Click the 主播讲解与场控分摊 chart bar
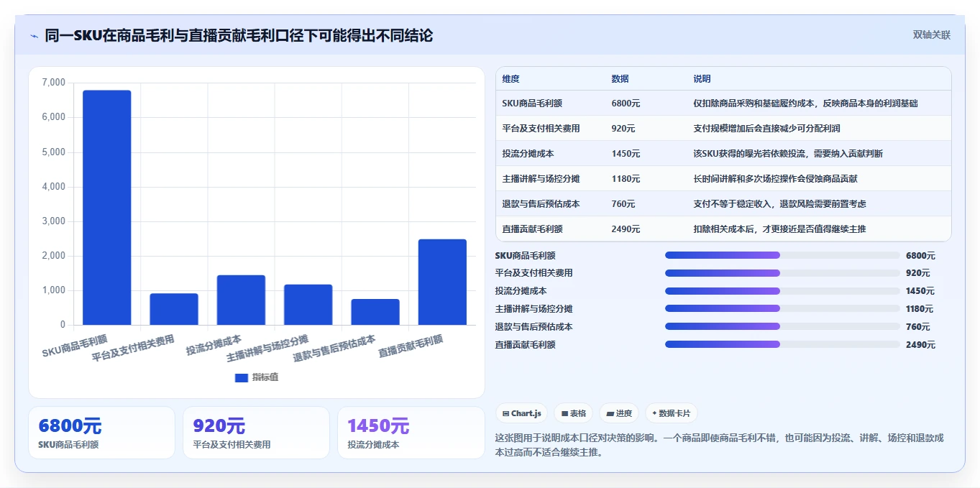The image size is (980, 488). 308,305
